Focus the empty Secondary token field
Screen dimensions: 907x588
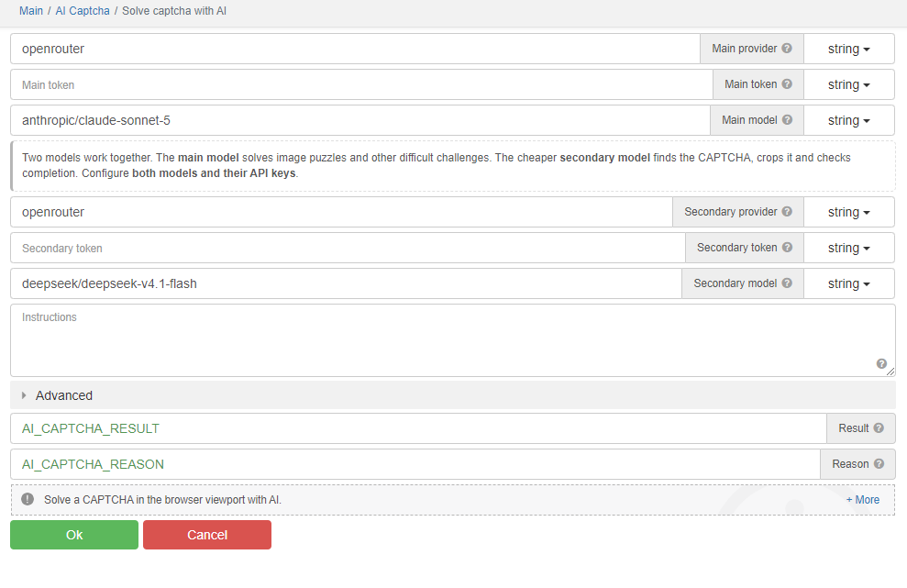click(348, 249)
